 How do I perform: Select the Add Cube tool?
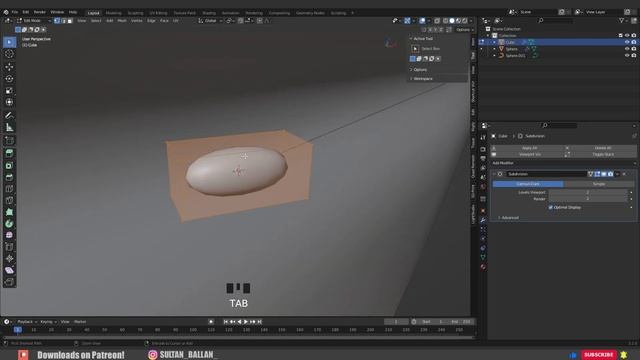tap(9, 141)
